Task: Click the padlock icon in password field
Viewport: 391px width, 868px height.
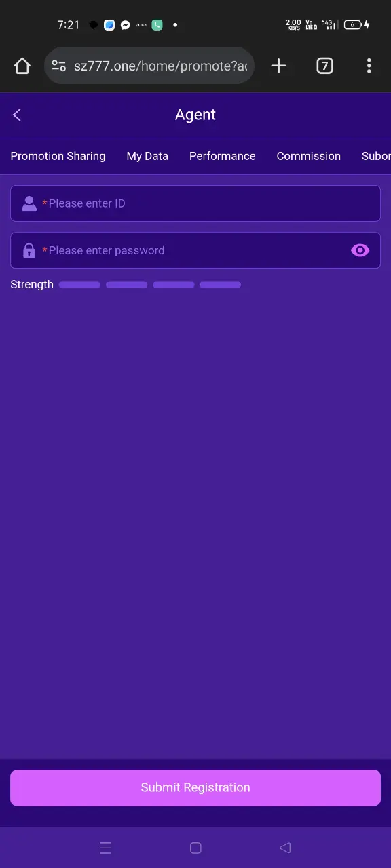Action: click(x=29, y=250)
